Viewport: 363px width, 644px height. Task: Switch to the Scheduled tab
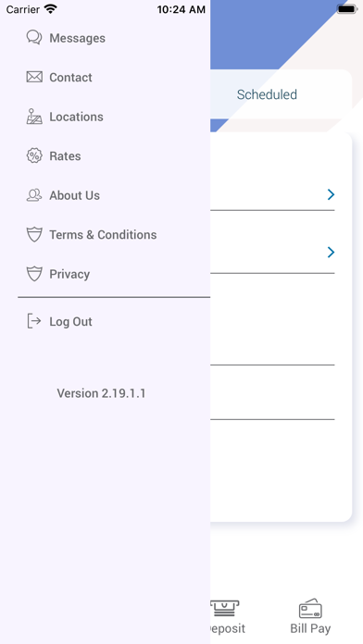(x=267, y=94)
